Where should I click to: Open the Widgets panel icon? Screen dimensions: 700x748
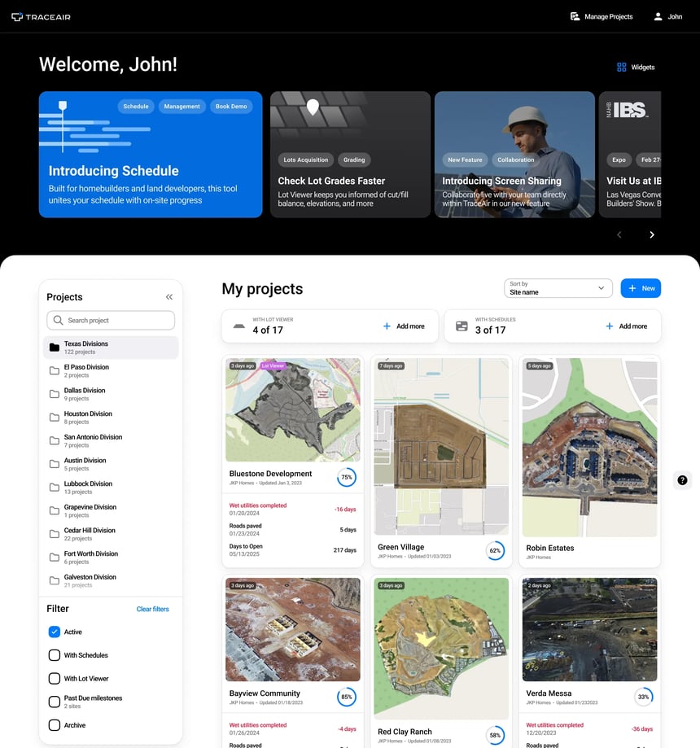coord(621,67)
